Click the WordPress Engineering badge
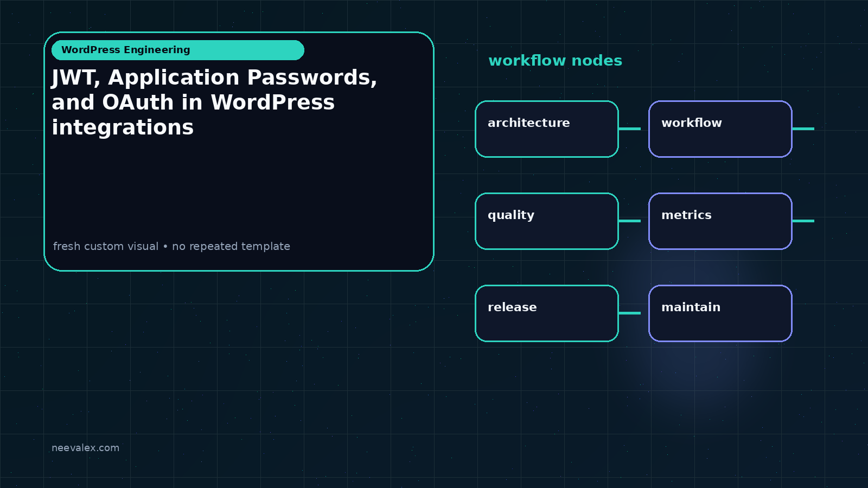Screen dimensions: 868x488 (x=178, y=50)
